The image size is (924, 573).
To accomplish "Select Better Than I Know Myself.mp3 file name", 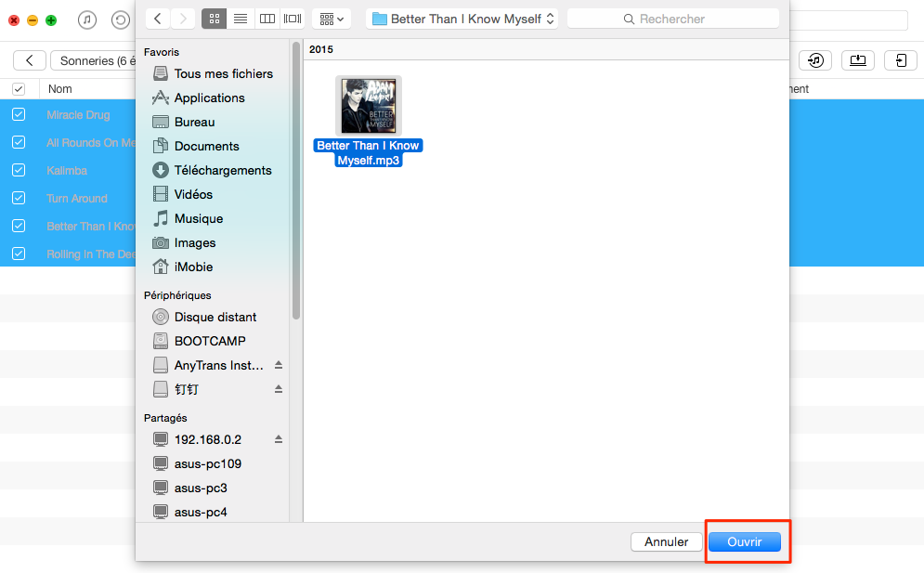I will [369, 152].
